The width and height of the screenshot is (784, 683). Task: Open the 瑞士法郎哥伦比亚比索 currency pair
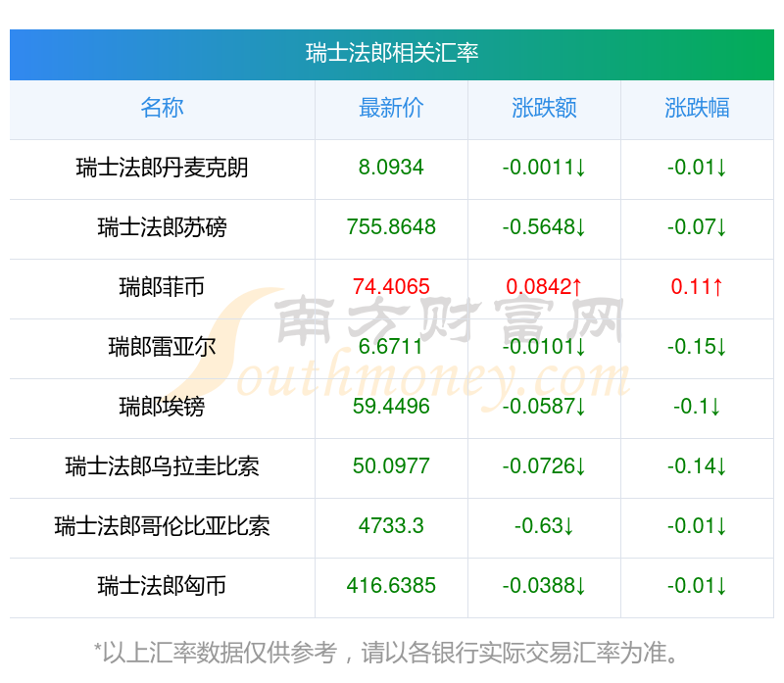[162, 526]
